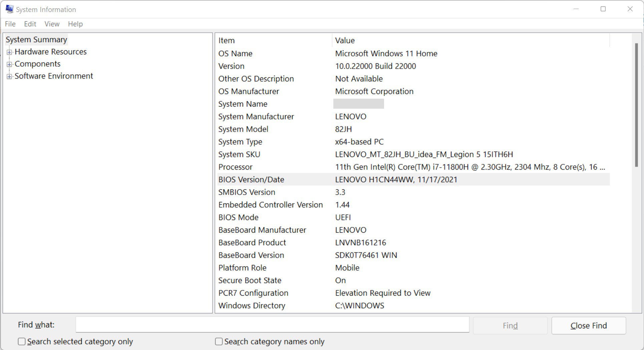Screen dimensions: 644x350
Task: Click the value Elevation Required to View
Action: pyautogui.click(x=383, y=293)
